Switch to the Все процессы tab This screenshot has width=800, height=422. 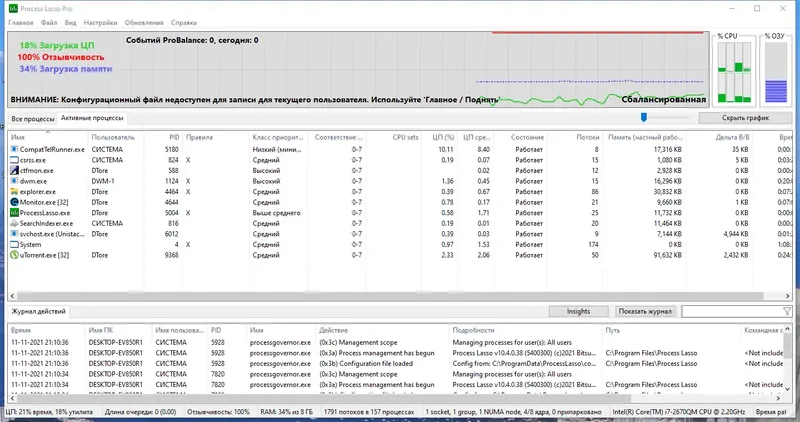pos(33,118)
